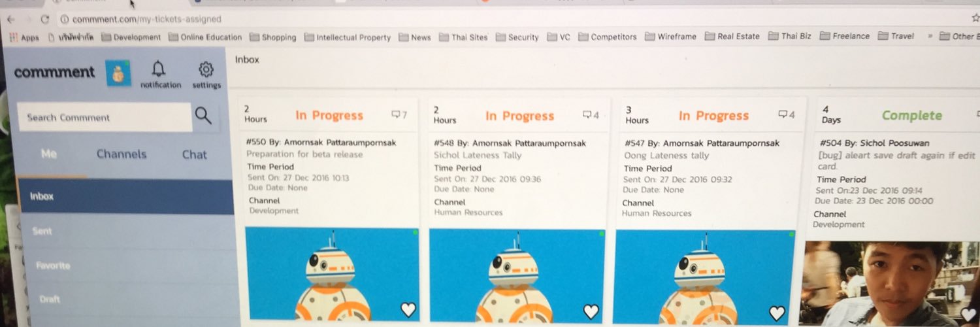980x327 pixels.
Task: Click the commment logo
Action: coord(54,73)
